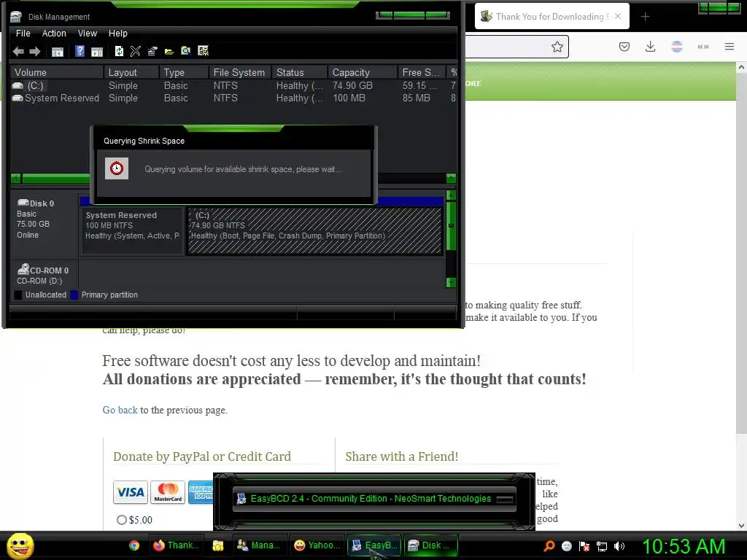The width and height of the screenshot is (747, 560).
Task: Click the taskbar clock showing 10:53 AM
Action: 684,546
